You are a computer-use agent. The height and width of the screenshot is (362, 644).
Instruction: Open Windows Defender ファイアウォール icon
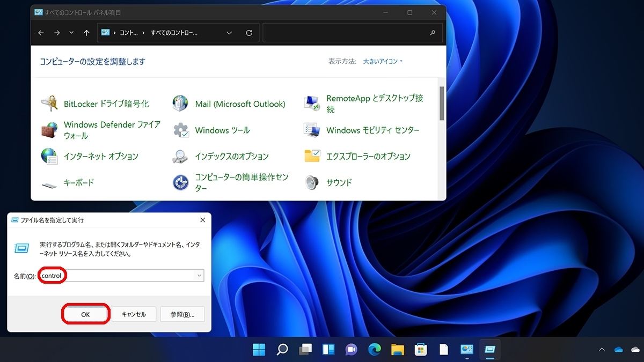tap(50, 130)
